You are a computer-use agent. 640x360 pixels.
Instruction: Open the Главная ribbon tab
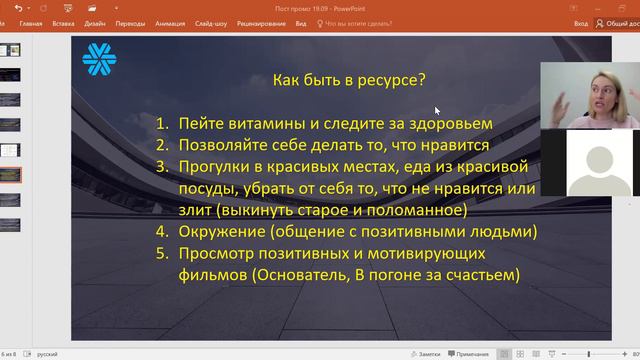31,24
